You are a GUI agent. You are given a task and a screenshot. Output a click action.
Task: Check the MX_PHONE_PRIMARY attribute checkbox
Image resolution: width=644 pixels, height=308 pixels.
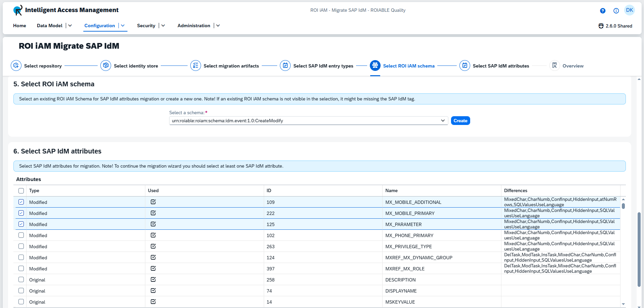(21, 235)
